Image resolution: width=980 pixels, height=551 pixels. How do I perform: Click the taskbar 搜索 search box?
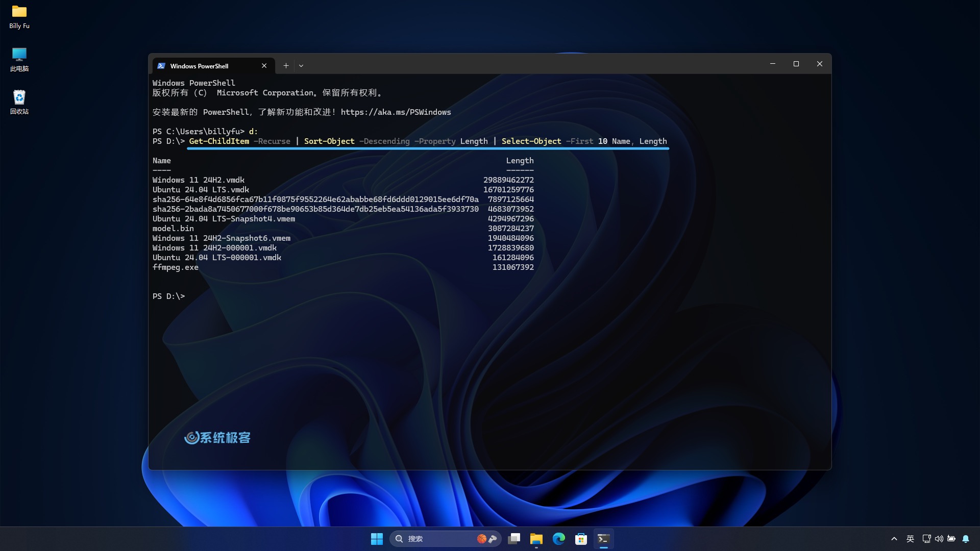pyautogui.click(x=445, y=539)
